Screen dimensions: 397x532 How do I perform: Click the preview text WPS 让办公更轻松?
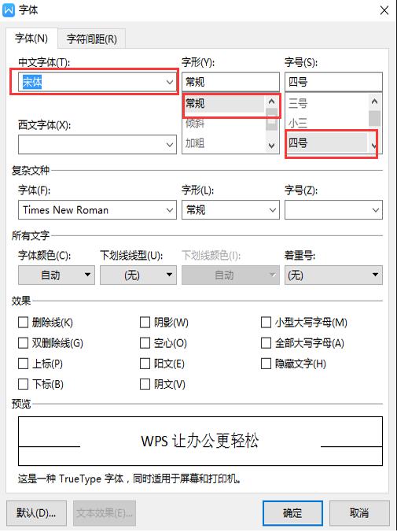click(200, 441)
